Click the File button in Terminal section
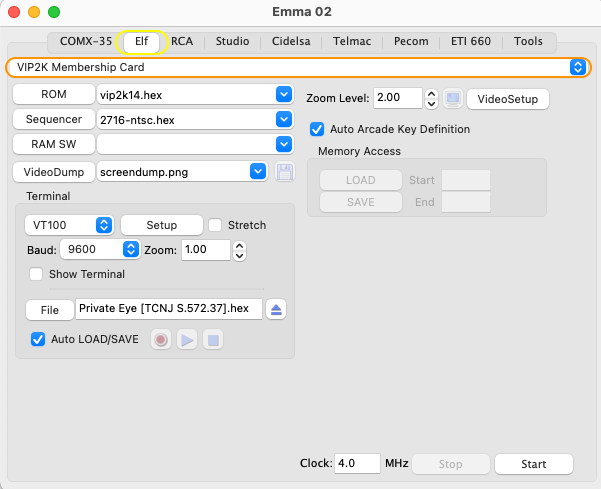The height and width of the screenshot is (489, 601). pos(50,310)
